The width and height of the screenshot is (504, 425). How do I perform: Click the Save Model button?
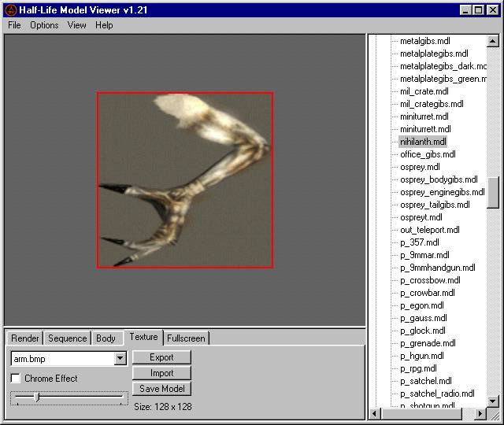pyautogui.click(x=161, y=389)
